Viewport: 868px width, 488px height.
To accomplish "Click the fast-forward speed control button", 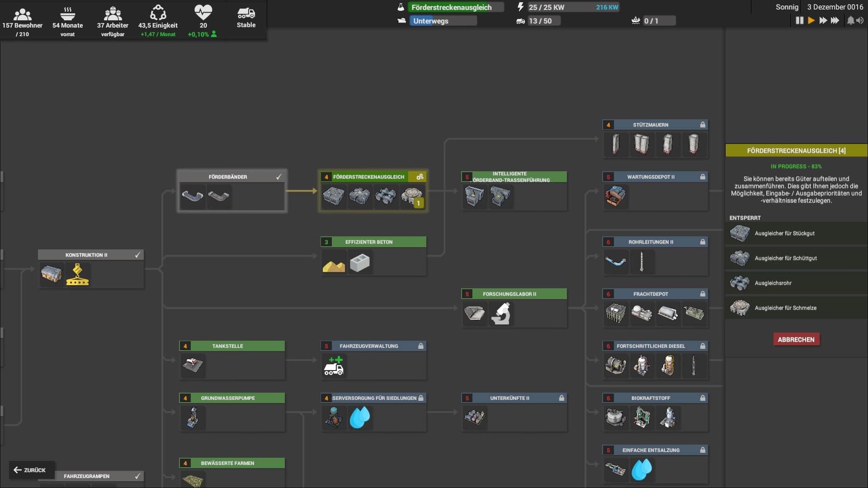I will 823,21.
